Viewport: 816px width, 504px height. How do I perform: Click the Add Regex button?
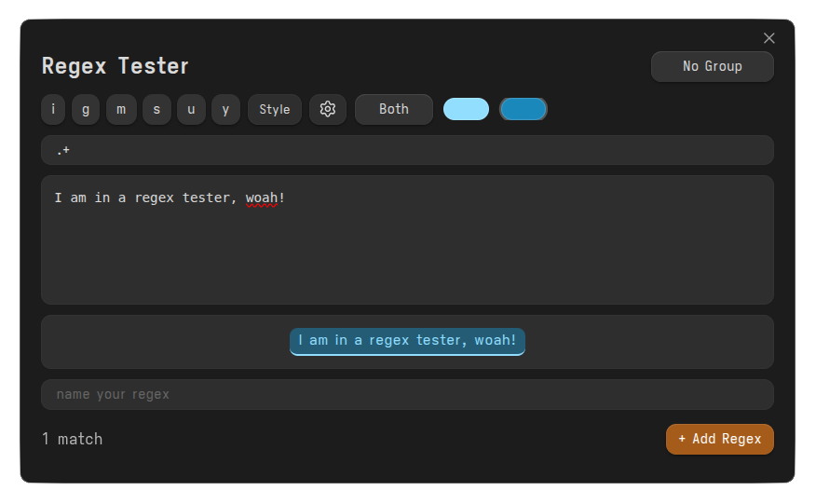pyautogui.click(x=720, y=439)
